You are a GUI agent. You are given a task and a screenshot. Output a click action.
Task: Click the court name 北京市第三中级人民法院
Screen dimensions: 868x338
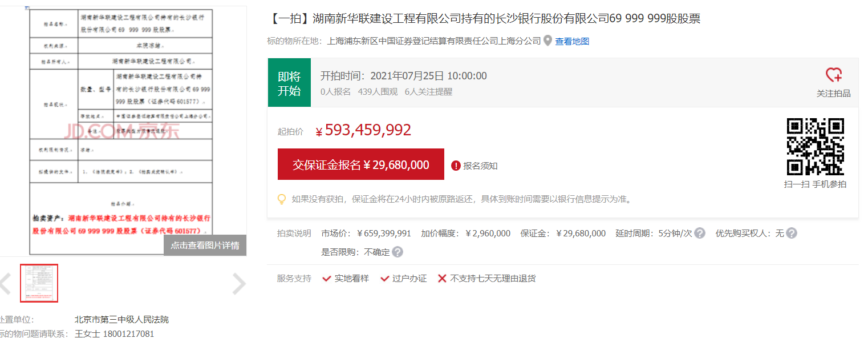click(121, 319)
